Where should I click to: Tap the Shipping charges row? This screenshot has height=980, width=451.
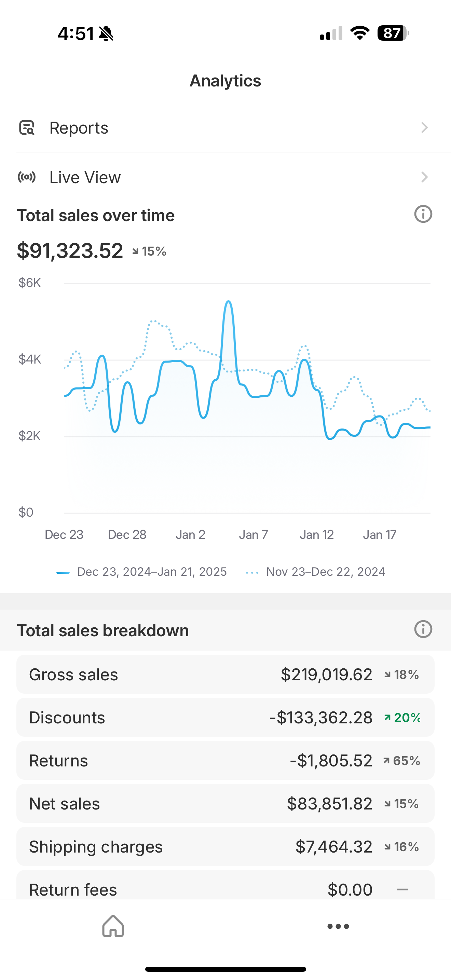tap(225, 846)
